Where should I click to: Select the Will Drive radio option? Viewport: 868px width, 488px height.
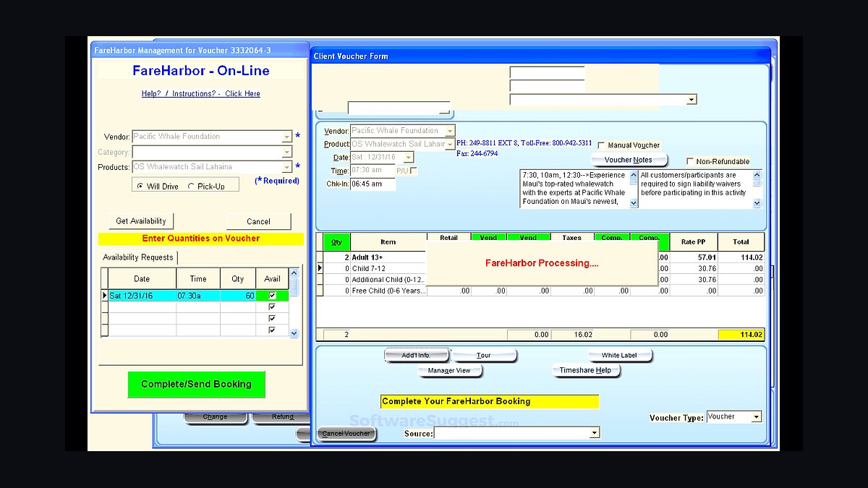[x=140, y=186]
